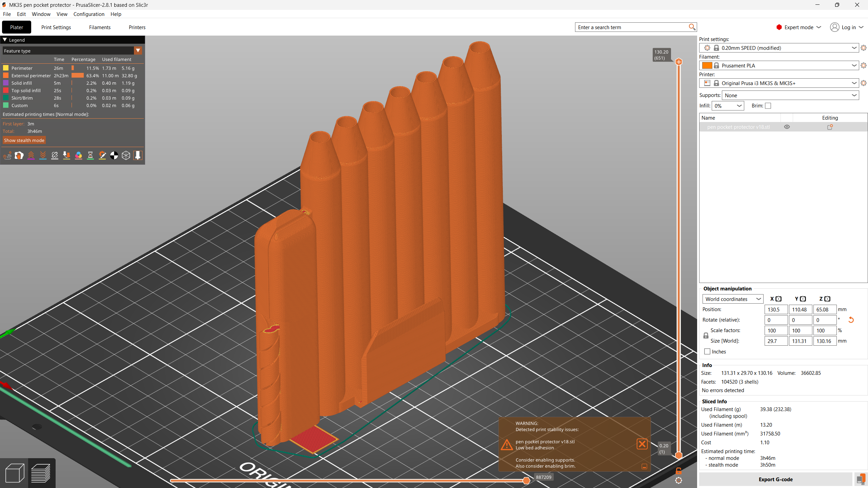Image resolution: width=868 pixels, height=488 pixels.
Task: Click the Export G-code button
Action: click(776, 479)
